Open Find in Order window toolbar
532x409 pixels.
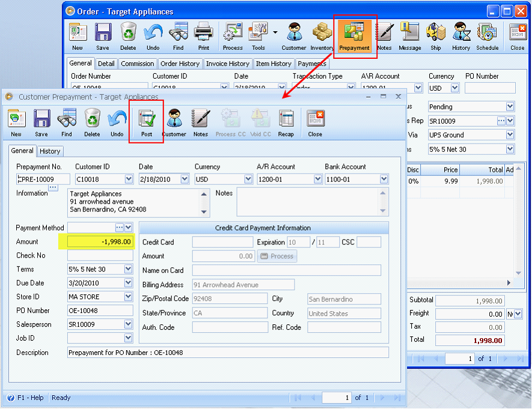pos(178,37)
